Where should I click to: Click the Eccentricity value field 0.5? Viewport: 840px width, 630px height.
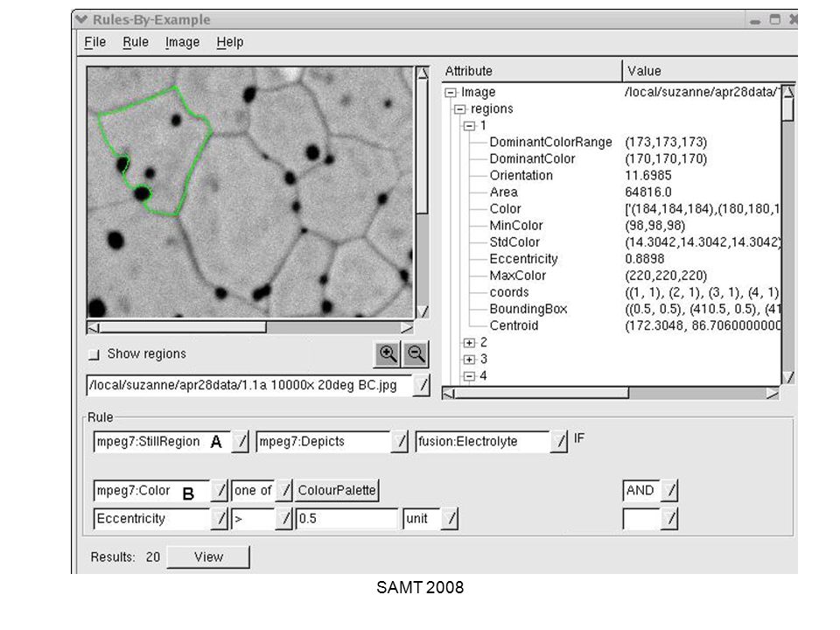[x=347, y=519]
